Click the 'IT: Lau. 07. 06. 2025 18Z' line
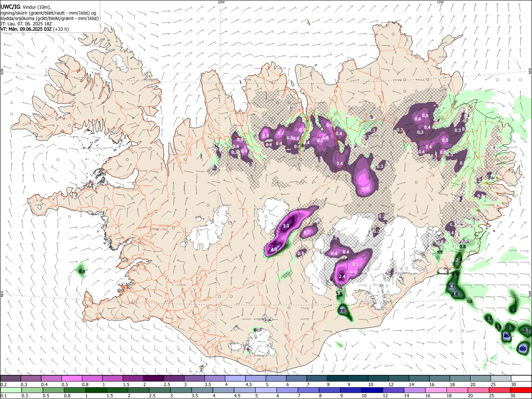The image size is (532, 399). click(26, 24)
